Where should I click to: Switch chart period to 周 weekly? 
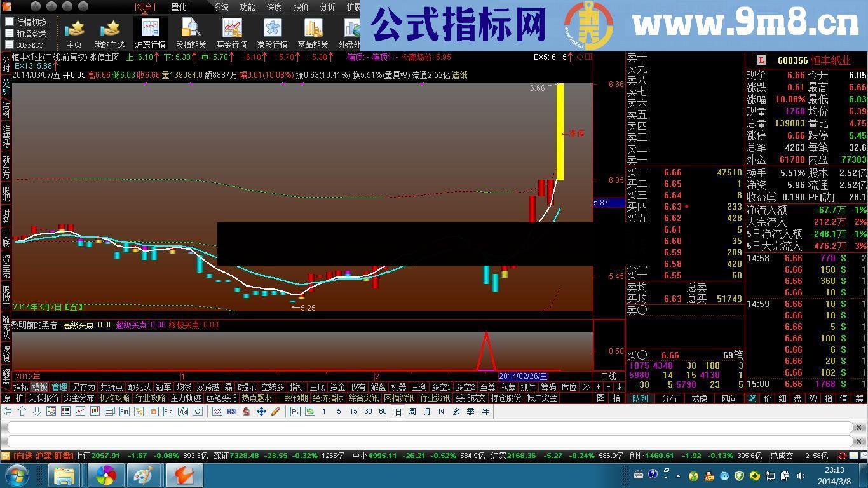coord(413,412)
